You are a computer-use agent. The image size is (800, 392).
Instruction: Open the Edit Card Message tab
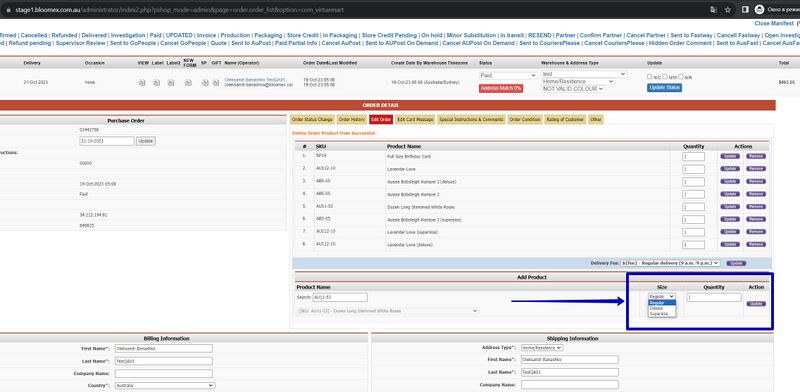(x=414, y=119)
